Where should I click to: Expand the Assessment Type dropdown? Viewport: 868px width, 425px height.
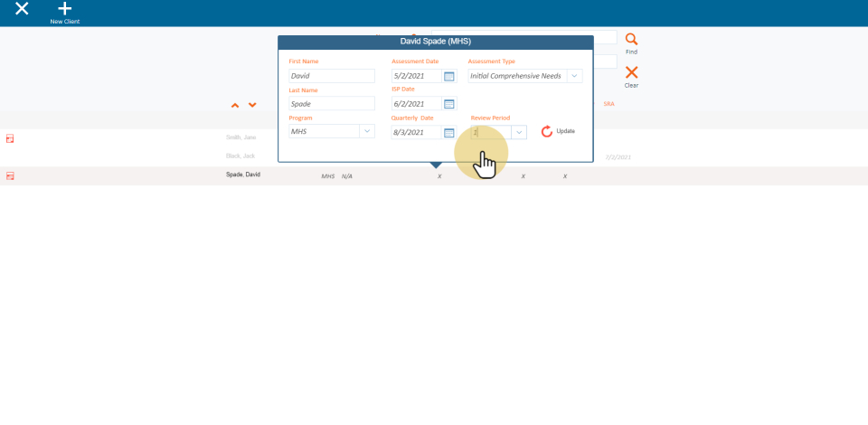574,76
